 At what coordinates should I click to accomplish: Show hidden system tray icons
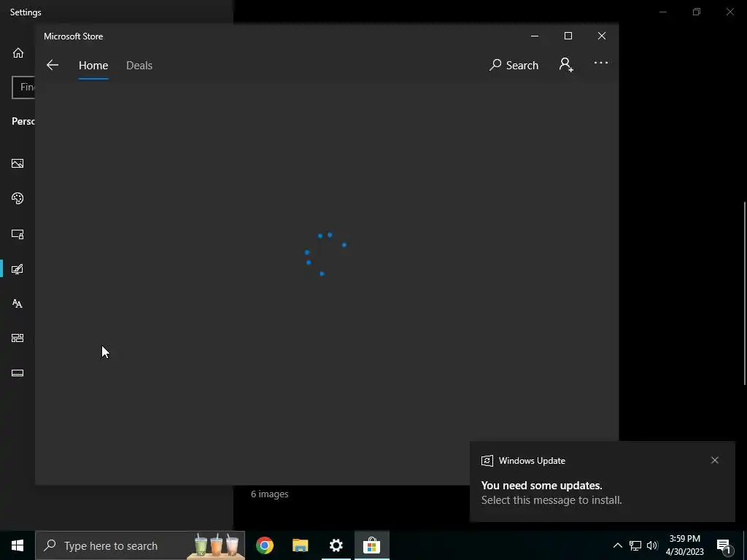(617, 545)
